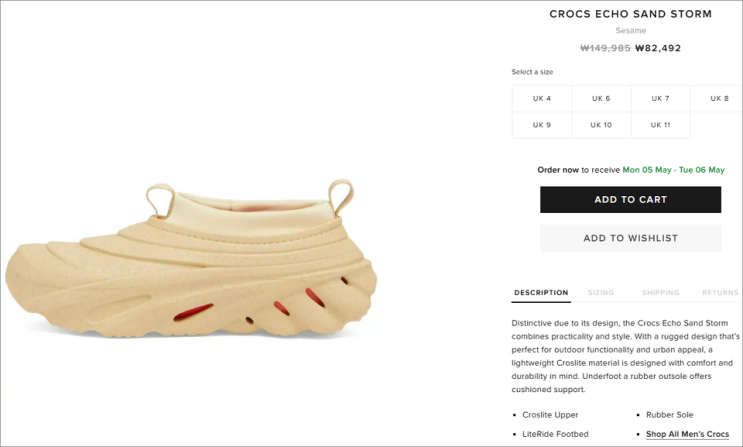This screenshot has width=743, height=447.
Task: Pick size UK 8
Action: pyautogui.click(x=716, y=99)
